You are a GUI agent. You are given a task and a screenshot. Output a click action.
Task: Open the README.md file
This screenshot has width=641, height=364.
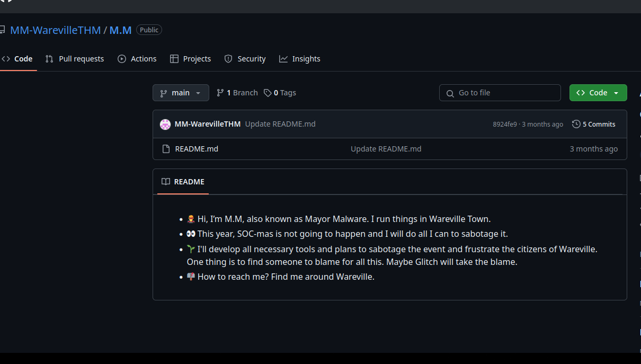197,149
